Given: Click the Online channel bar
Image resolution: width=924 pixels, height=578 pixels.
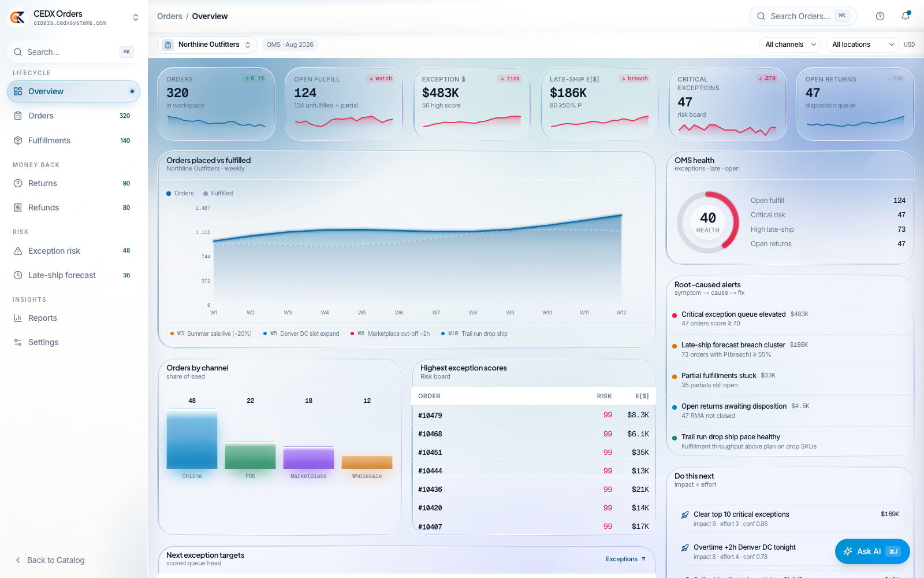Looking at the screenshot, I should pyautogui.click(x=192, y=439).
